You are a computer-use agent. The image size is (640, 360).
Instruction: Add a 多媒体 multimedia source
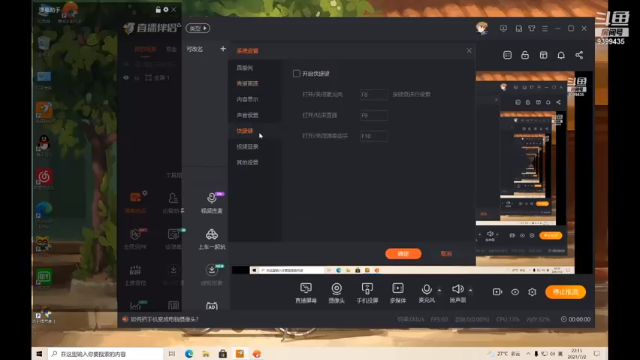[398, 292]
